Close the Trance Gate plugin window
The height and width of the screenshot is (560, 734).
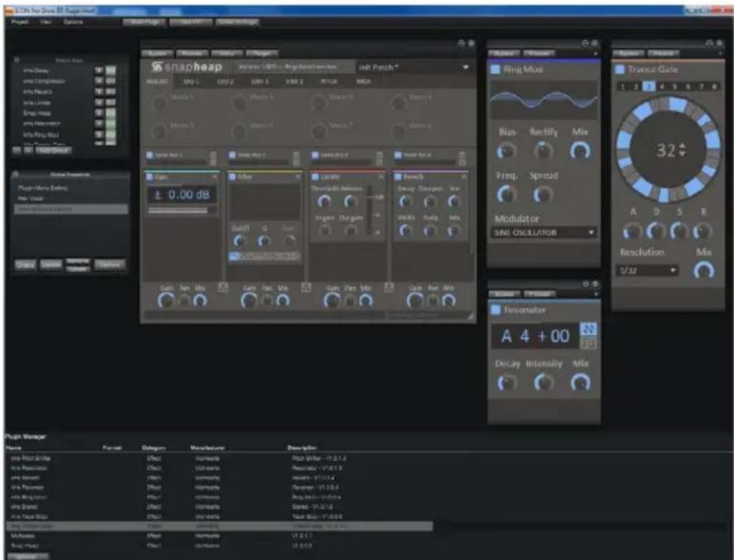pos(721,43)
